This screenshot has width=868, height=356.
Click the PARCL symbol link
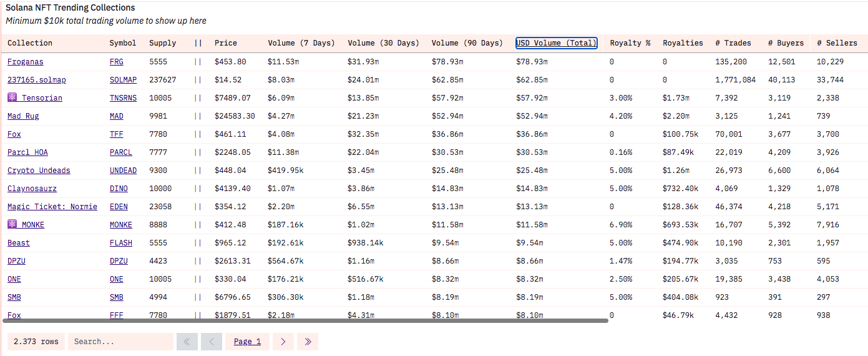120,152
